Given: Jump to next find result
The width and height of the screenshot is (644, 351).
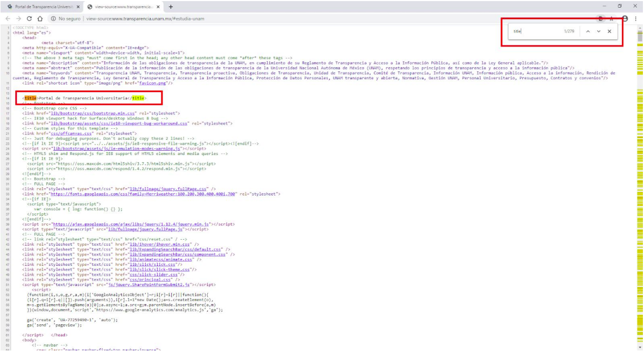Looking at the screenshot, I should point(598,31).
